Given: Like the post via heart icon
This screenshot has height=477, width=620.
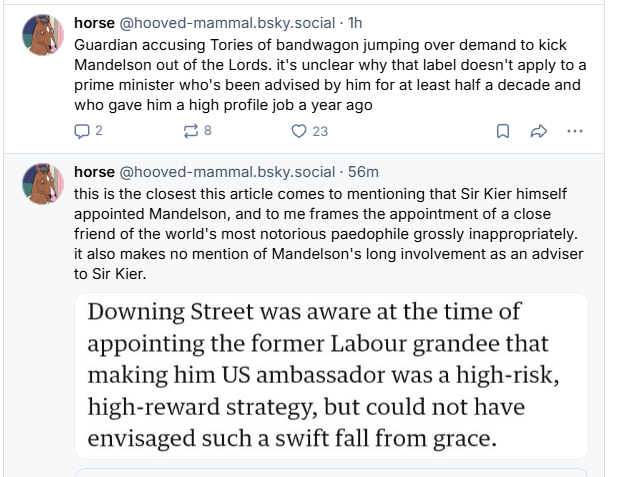Looking at the screenshot, I should pos(298,130).
